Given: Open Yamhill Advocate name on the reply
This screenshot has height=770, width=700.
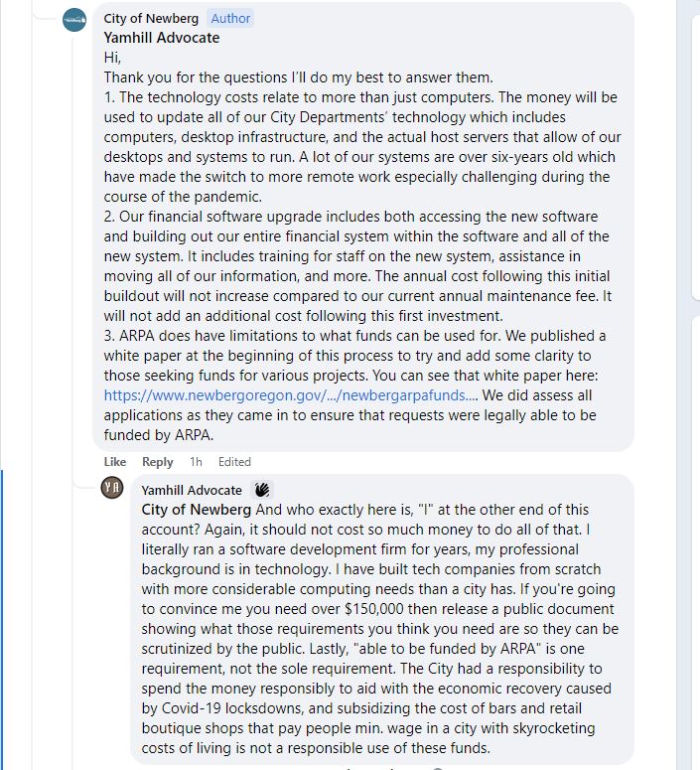Looking at the screenshot, I should (192, 490).
